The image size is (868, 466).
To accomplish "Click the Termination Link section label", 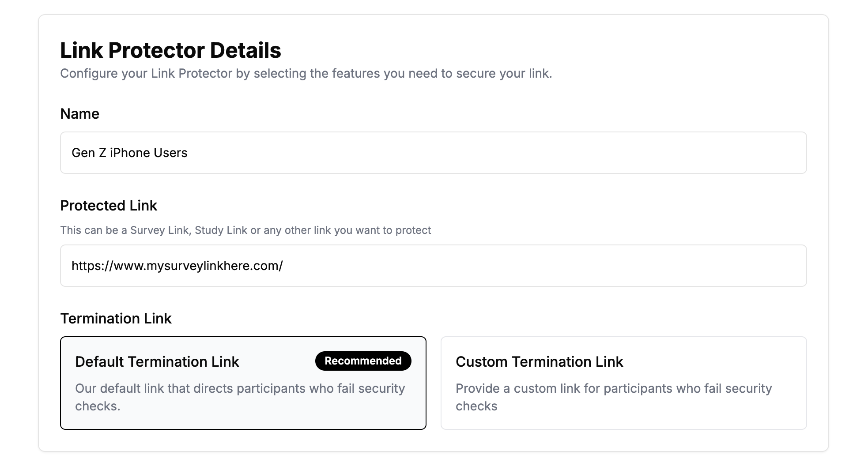I will [x=116, y=319].
